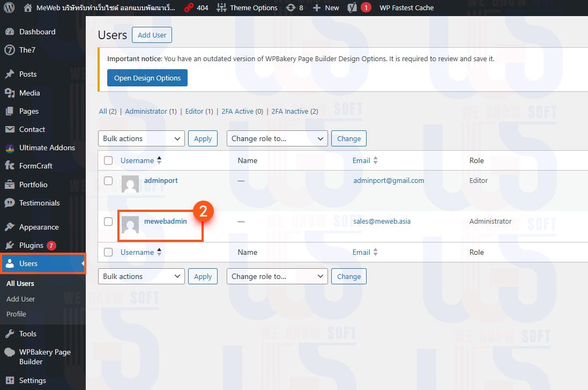This screenshot has height=390, width=588.
Task: Open the mewebadmin username link
Action: coord(166,222)
